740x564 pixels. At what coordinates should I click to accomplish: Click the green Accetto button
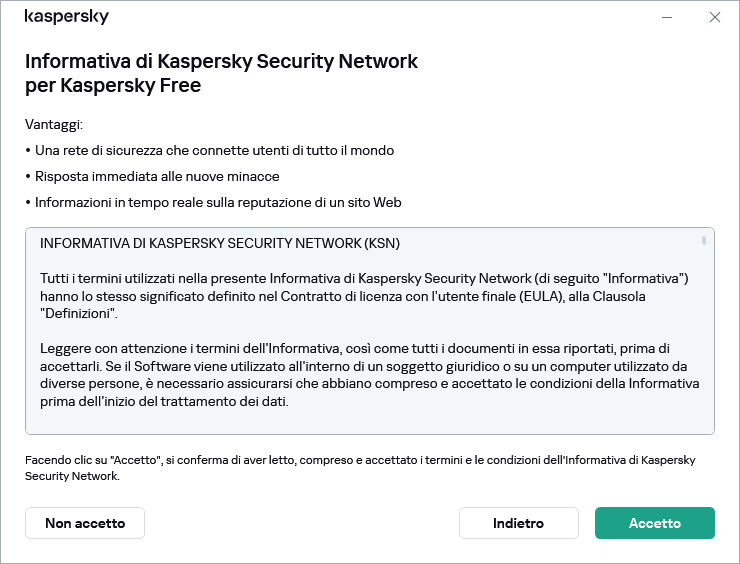[654, 523]
